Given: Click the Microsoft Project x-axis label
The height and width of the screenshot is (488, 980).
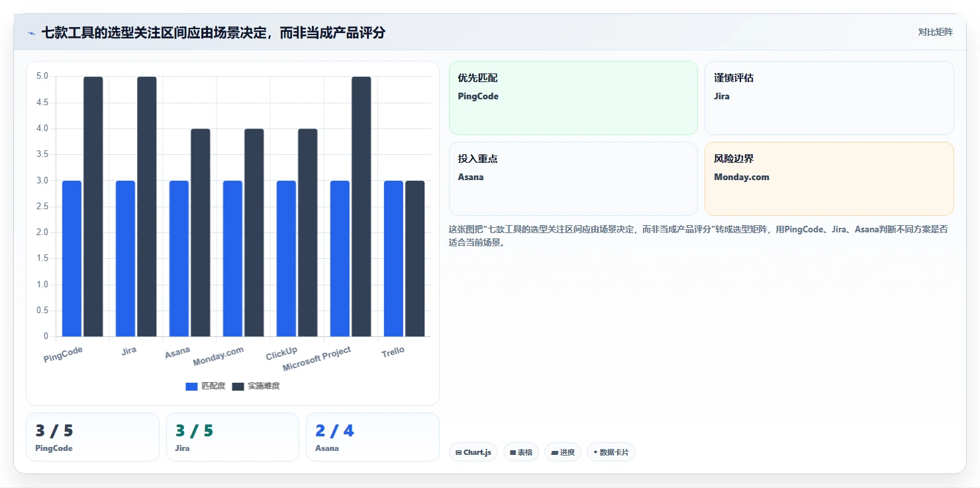Looking at the screenshot, I should click(317, 359).
